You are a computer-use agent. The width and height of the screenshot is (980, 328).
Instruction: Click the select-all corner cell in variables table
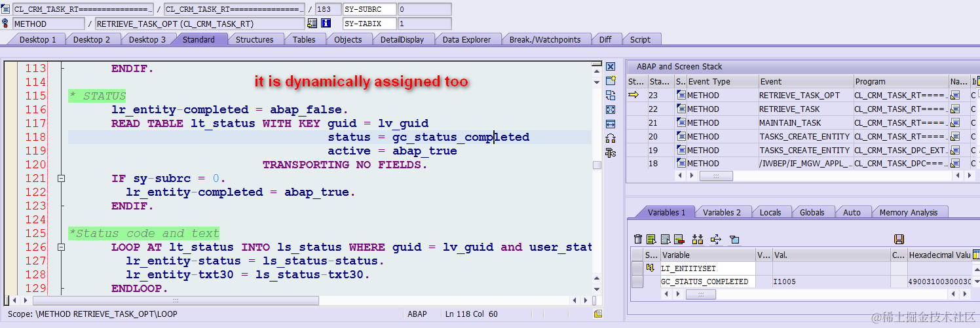coord(637,255)
